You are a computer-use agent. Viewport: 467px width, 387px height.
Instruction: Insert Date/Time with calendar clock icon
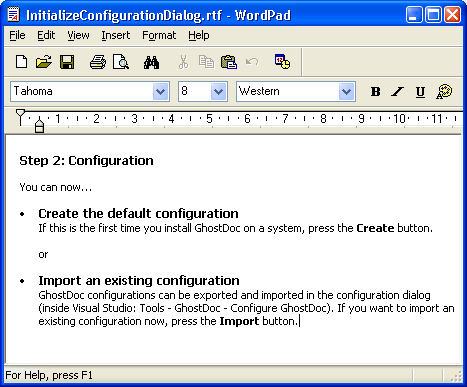(x=282, y=62)
